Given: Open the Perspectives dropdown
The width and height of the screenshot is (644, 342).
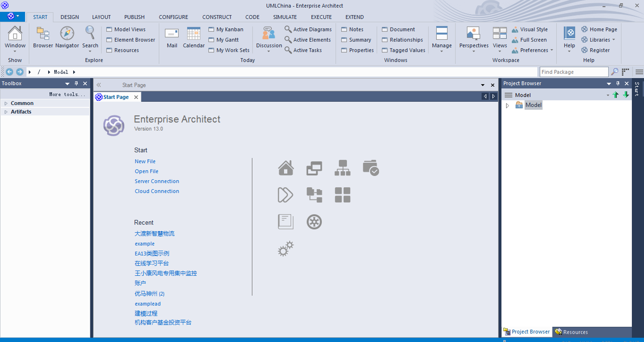Looking at the screenshot, I should point(474,39).
